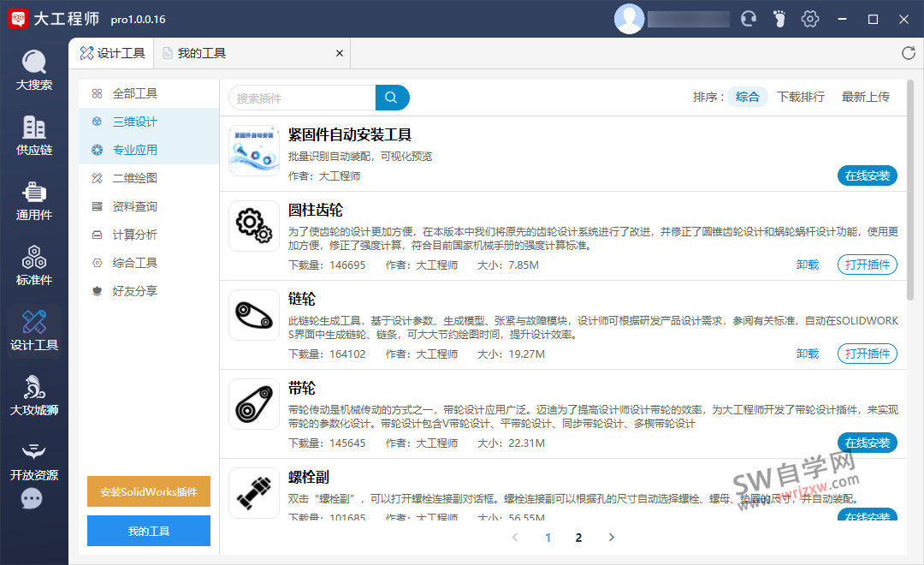Go to page 2 of plugins

click(x=578, y=537)
